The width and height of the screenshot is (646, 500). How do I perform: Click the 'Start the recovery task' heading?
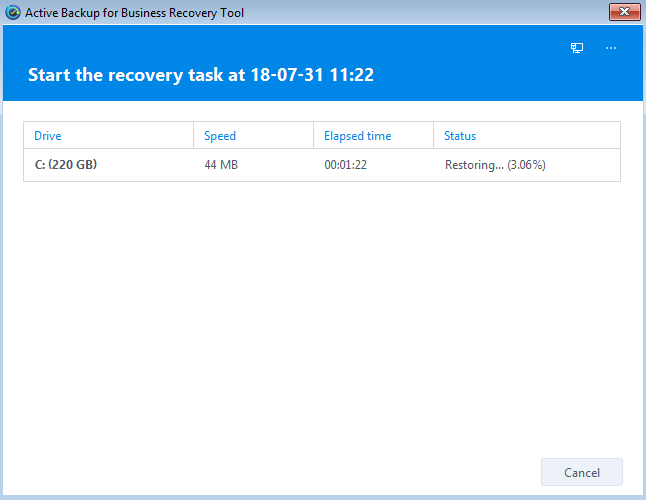pyautogui.click(x=201, y=75)
